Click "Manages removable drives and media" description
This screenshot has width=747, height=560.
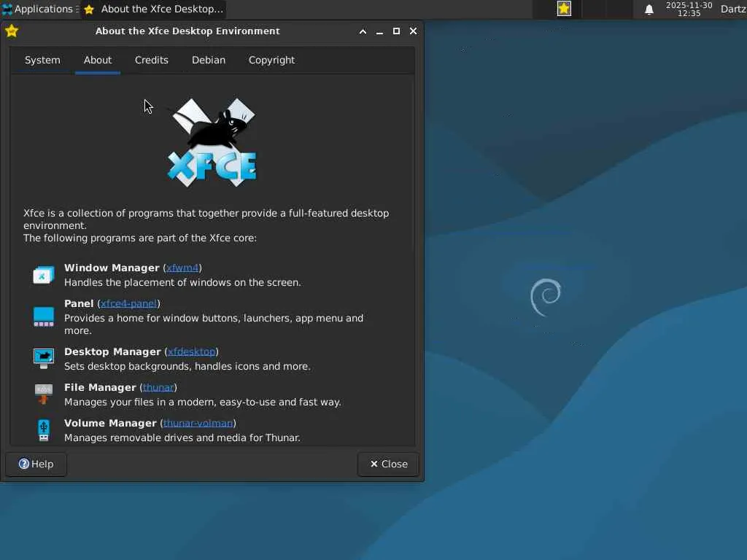tap(182, 437)
